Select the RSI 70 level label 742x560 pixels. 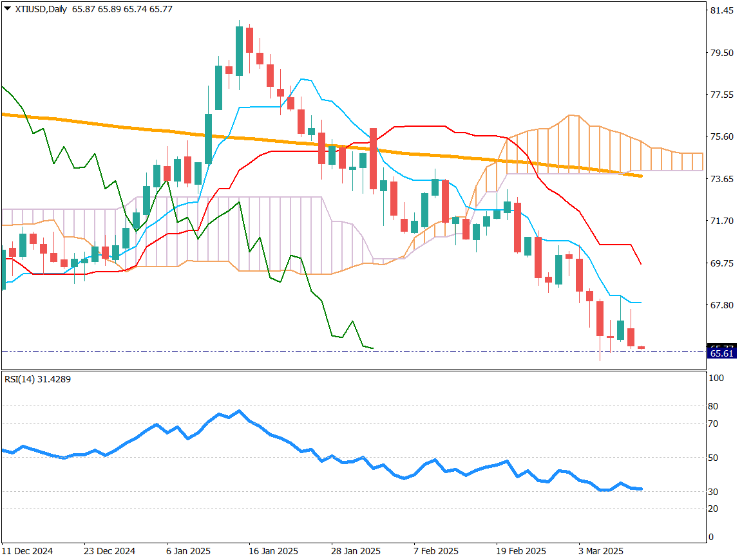pyautogui.click(x=713, y=424)
